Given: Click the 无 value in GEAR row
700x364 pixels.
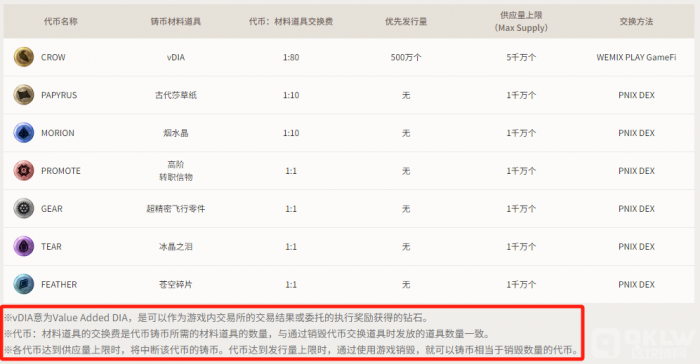Looking at the screenshot, I should [x=406, y=209].
